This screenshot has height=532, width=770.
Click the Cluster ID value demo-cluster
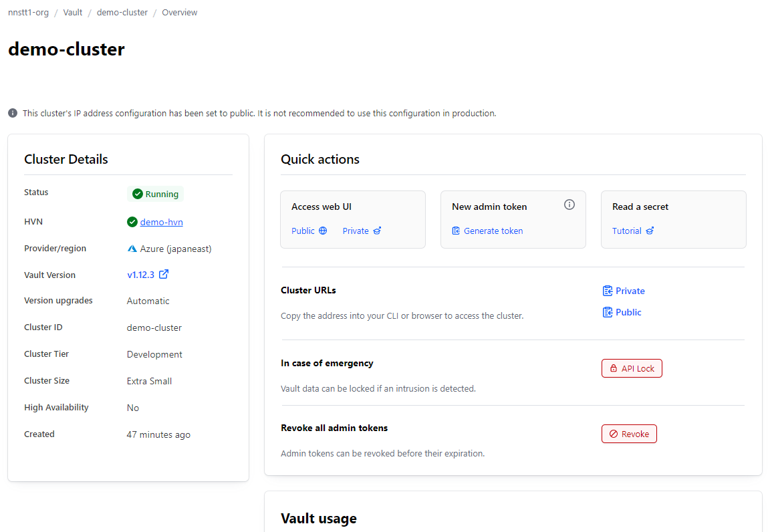154,327
